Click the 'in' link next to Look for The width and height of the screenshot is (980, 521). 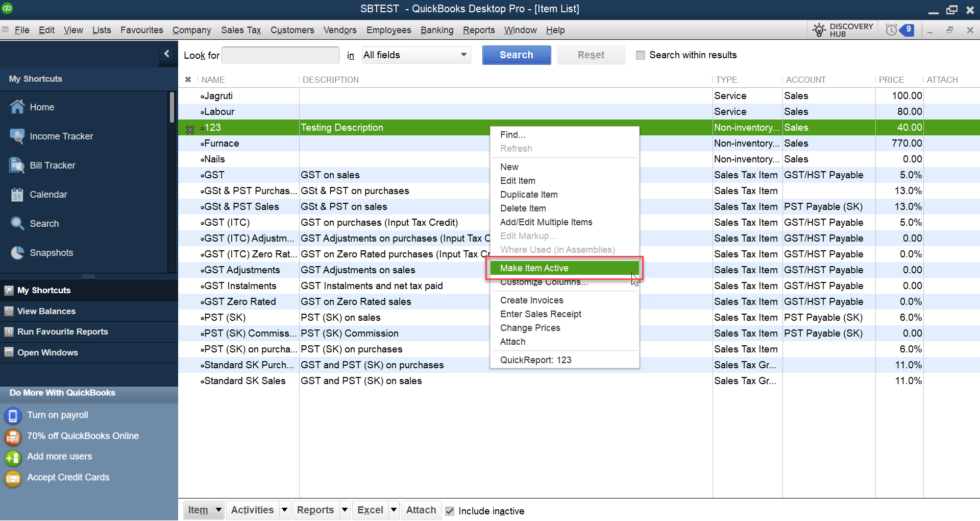pyautogui.click(x=350, y=55)
